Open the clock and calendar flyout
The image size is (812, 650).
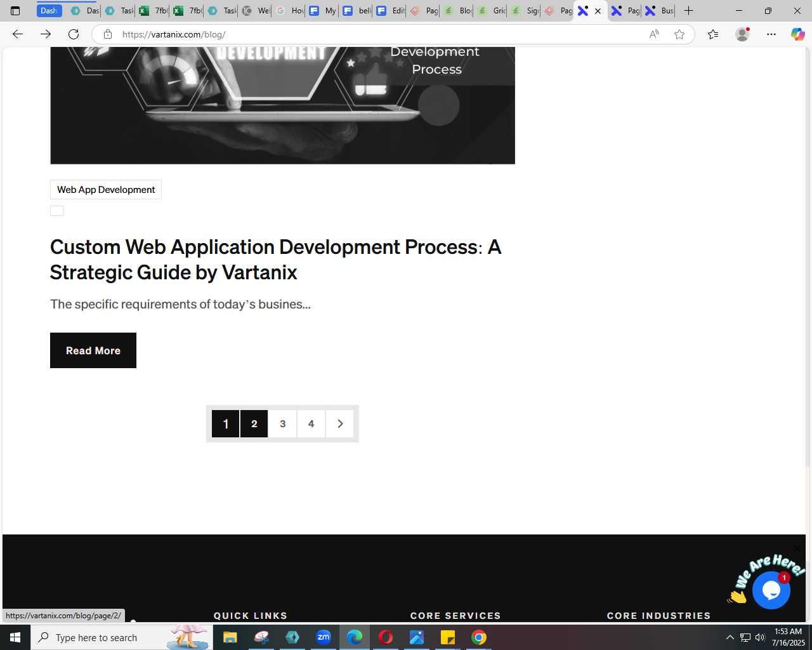(x=788, y=637)
